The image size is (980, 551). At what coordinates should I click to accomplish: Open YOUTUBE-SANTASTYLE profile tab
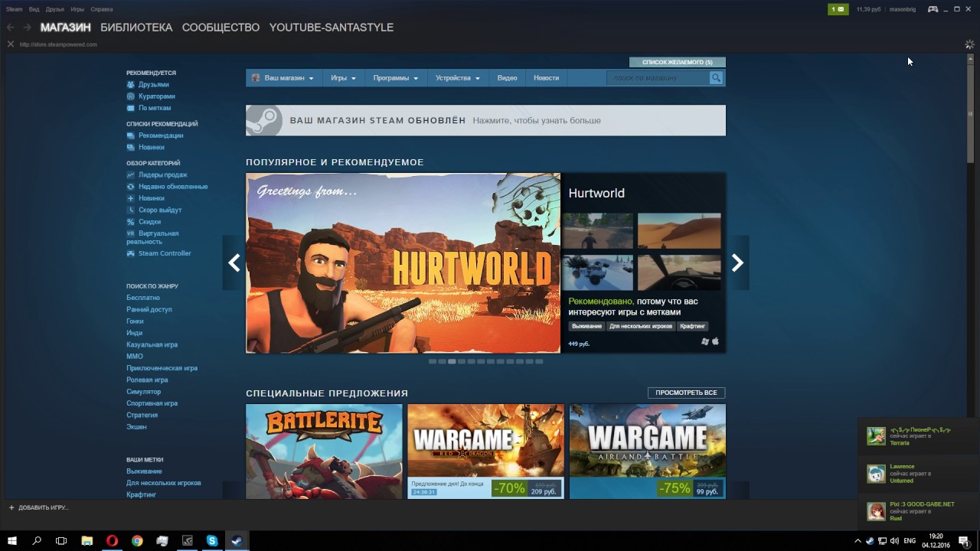(332, 28)
